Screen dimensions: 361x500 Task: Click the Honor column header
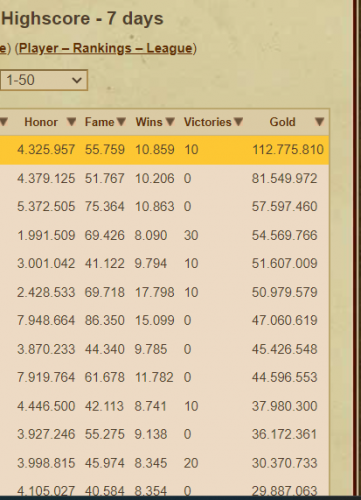[x=41, y=122]
